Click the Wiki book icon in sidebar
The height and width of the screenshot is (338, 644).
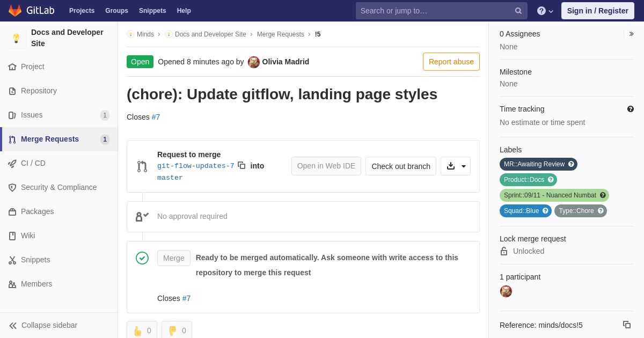[12, 236]
